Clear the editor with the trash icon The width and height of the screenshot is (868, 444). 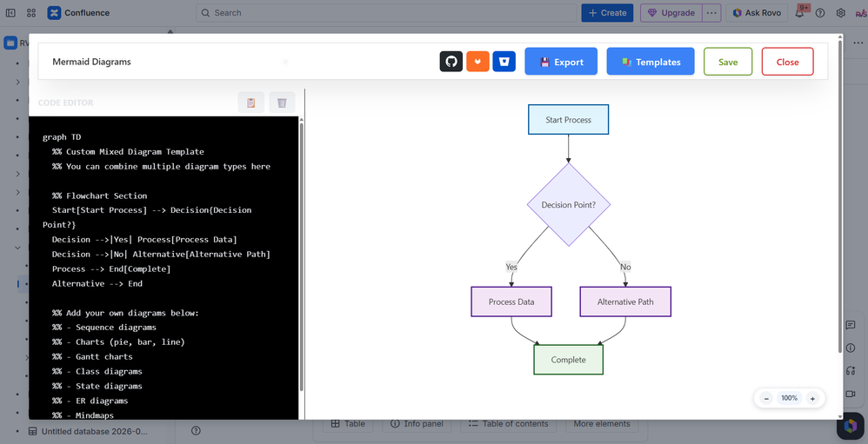click(282, 103)
